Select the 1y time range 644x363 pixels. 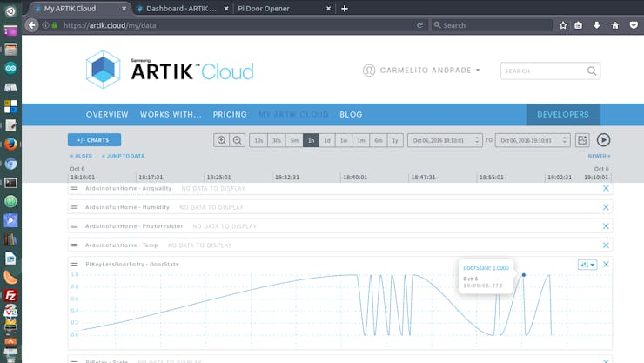[395, 140]
